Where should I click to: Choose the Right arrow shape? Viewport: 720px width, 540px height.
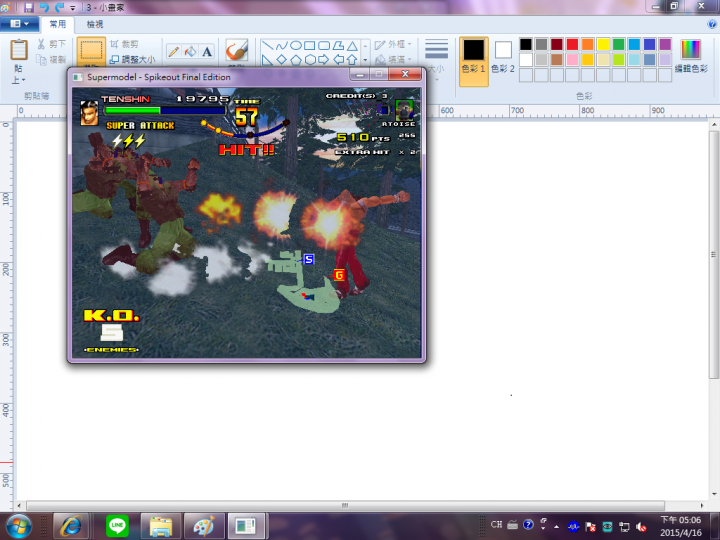coord(324,59)
